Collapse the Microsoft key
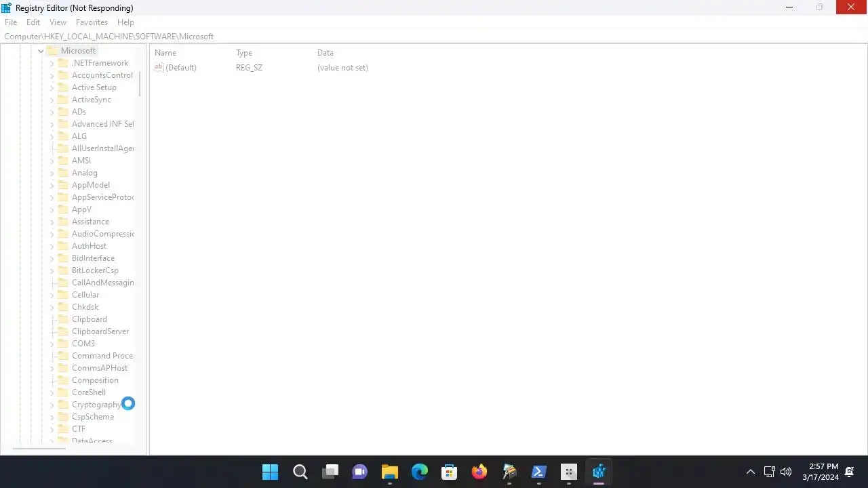The image size is (868, 488). coord(41,51)
